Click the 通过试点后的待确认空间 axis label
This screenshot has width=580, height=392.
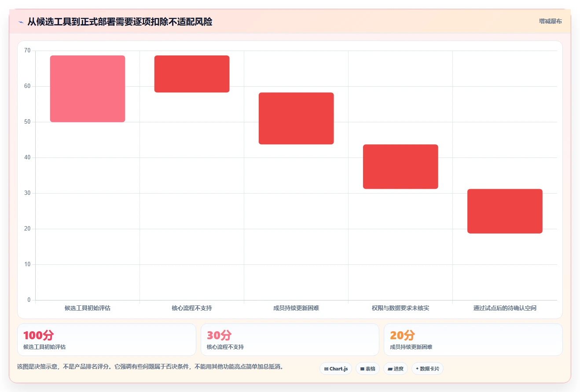tap(505, 308)
